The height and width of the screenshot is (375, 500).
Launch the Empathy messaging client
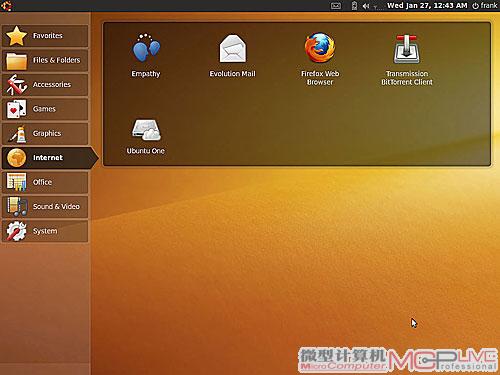[146, 55]
